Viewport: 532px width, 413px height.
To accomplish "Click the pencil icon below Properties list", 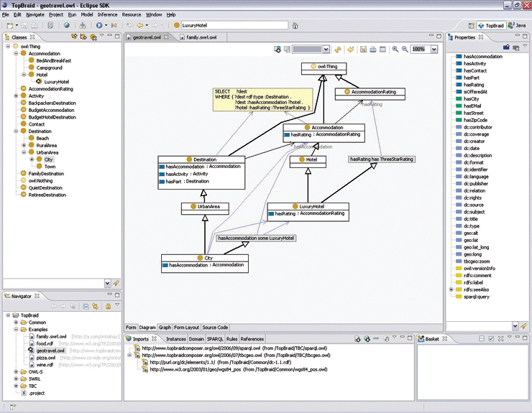I will 523,326.
